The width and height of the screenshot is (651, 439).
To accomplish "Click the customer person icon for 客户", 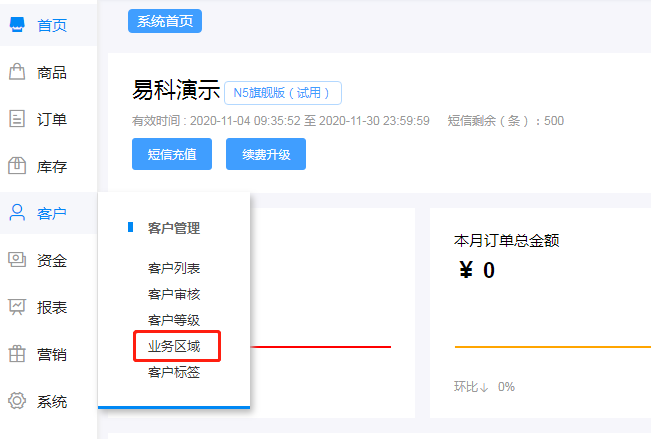I will click(x=17, y=212).
